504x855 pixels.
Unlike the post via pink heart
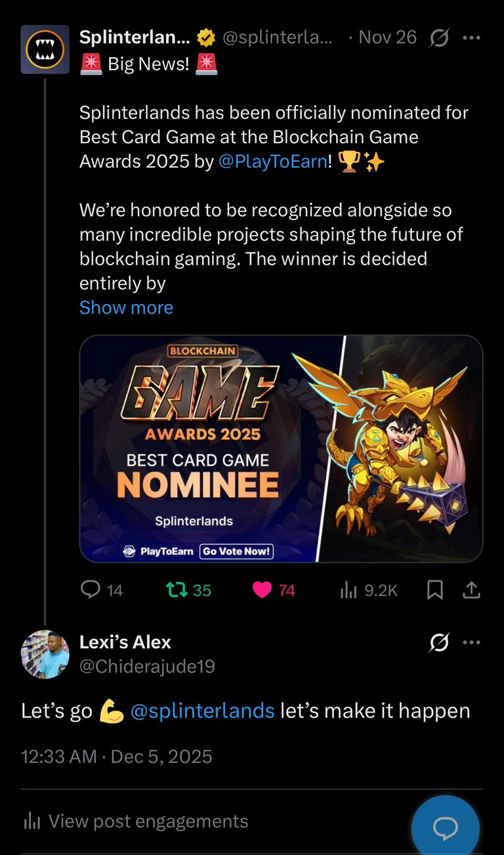click(262, 590)
